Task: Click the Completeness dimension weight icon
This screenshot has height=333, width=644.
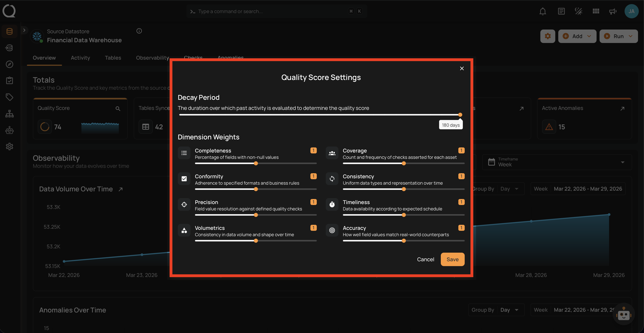Action: 184,153
